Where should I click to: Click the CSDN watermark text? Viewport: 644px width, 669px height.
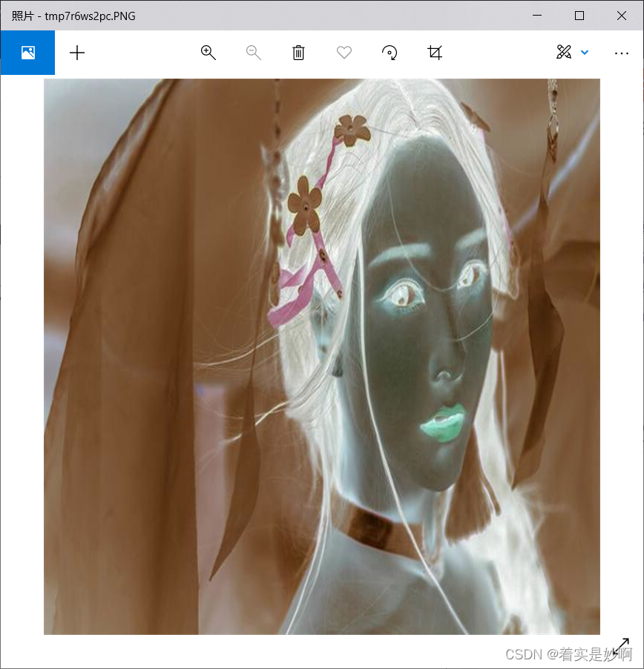point(560,656)
